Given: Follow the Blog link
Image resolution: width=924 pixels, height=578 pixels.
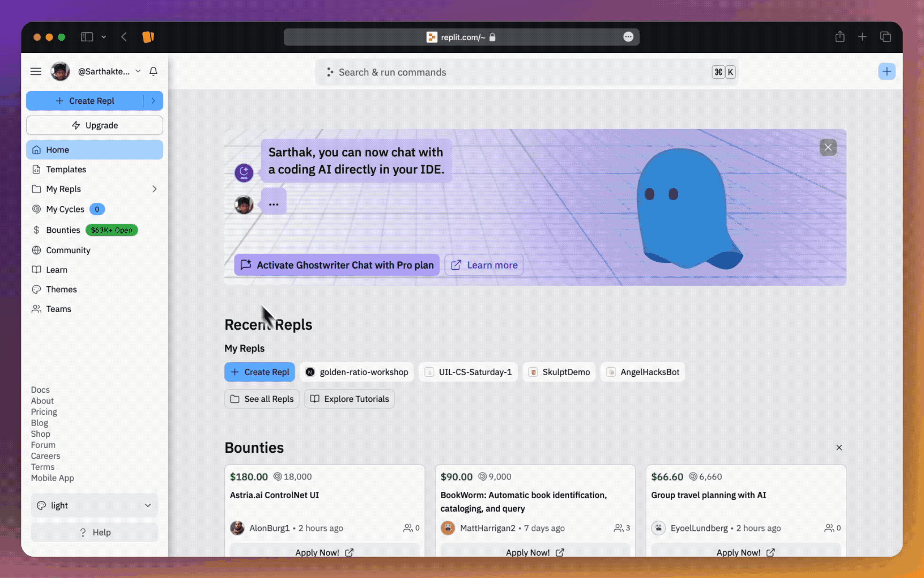Looking at the screenshot, I should (39, 423).
